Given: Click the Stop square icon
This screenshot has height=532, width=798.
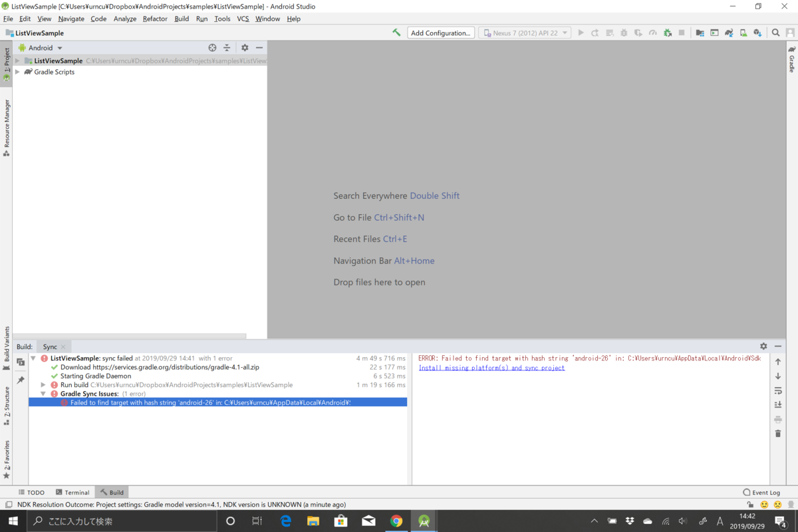Looking at the screenshot, I should [x=682, y=33].
